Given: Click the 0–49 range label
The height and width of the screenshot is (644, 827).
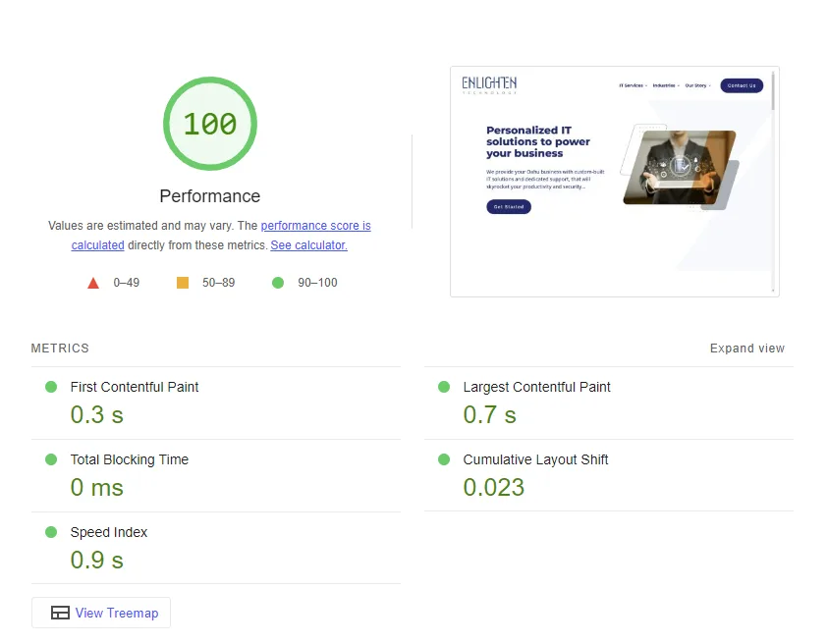Looking at the screenshot, I should pyautogui.click(x=127, y=283).
